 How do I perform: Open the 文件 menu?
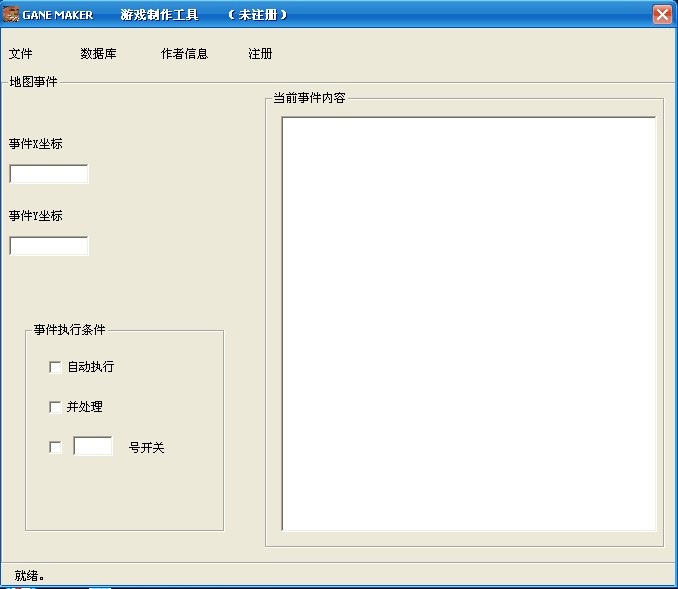pyautogui.click(x=20, y=54)
